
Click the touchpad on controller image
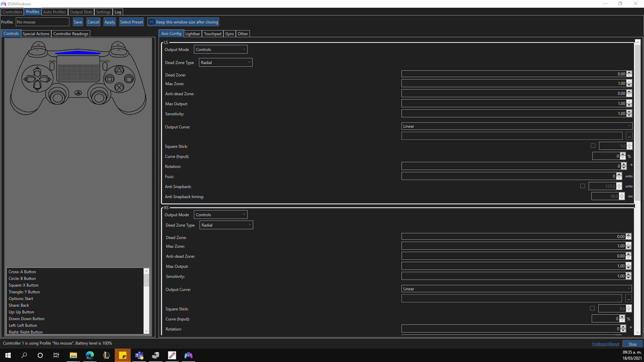(78, 69)
